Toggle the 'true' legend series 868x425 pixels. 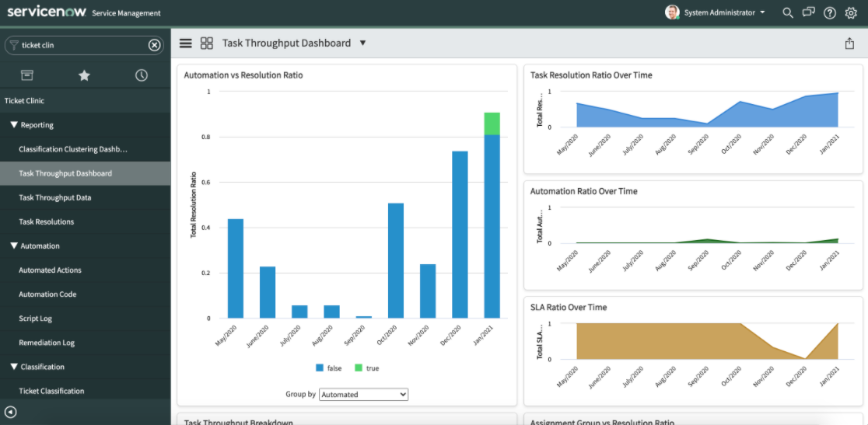[x=366, y=368]
